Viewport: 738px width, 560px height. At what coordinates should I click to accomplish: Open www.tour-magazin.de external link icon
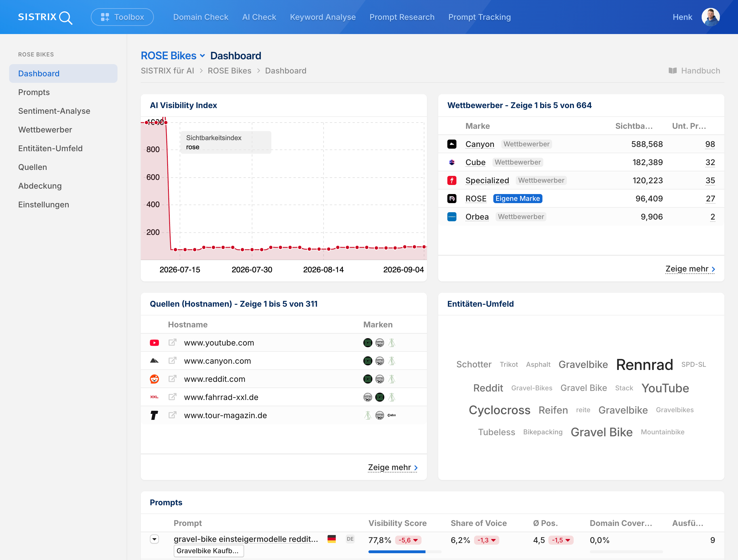pos(172,415)
